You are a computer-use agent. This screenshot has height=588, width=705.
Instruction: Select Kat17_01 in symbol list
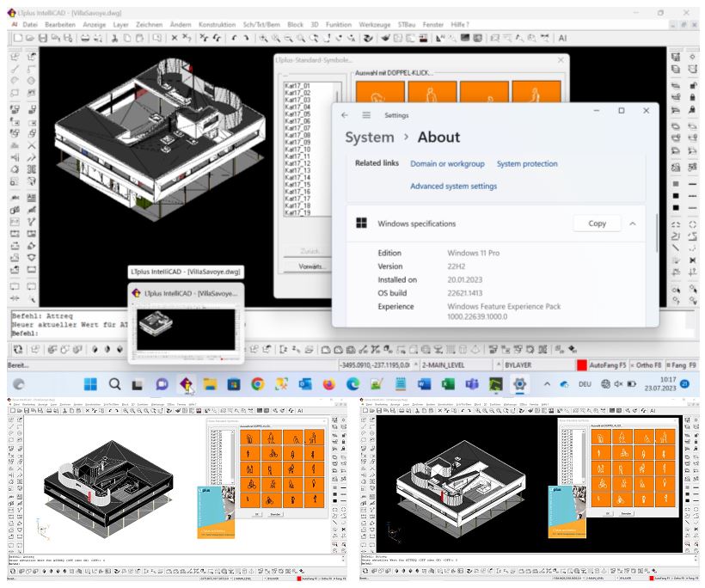click(x=297, y=85)
